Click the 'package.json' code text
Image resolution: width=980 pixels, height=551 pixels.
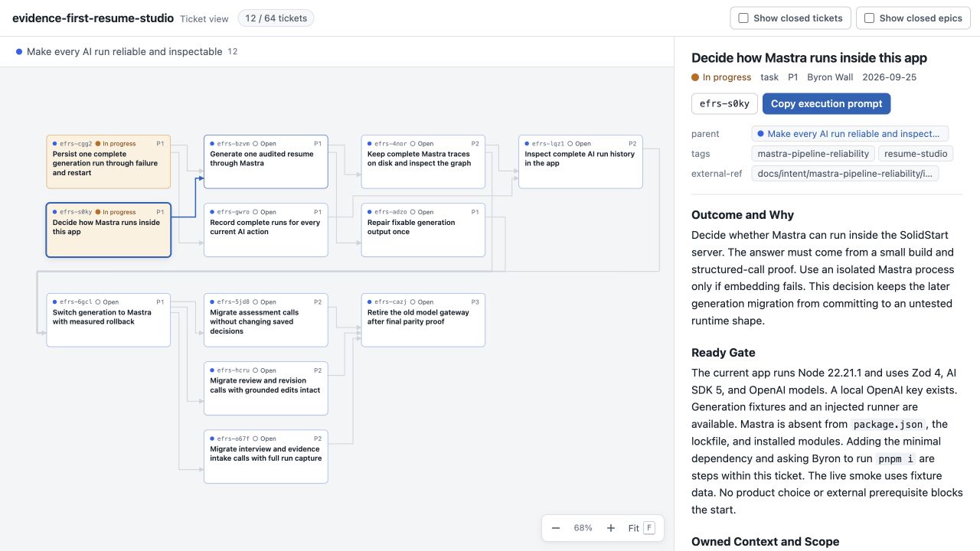pyautogui.click(x=890, y=424)
